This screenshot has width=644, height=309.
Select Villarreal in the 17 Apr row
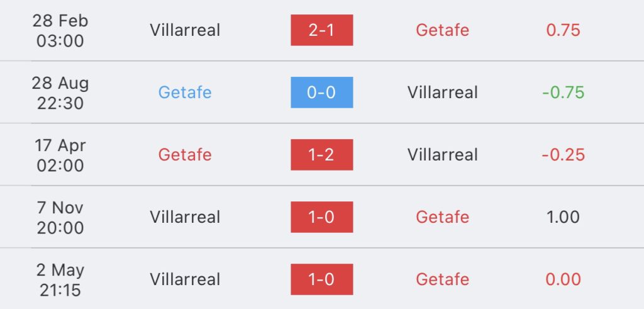click(442, 155)
